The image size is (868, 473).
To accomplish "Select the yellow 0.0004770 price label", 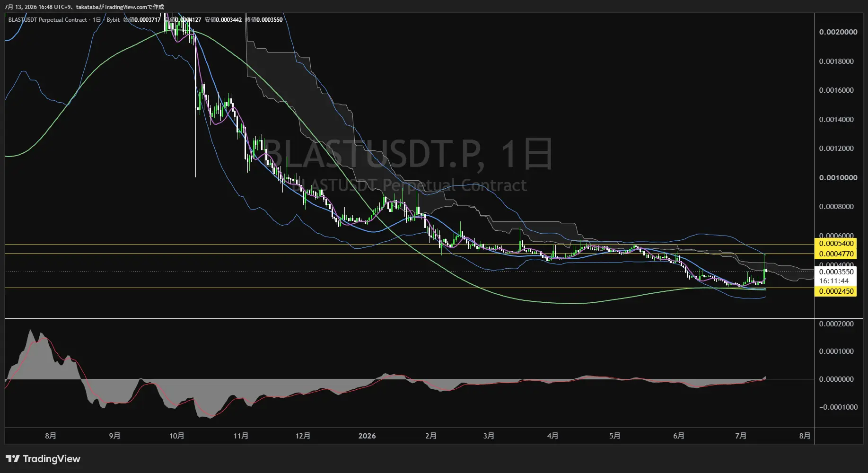I will pyautogui.click(x=836, y=254).
